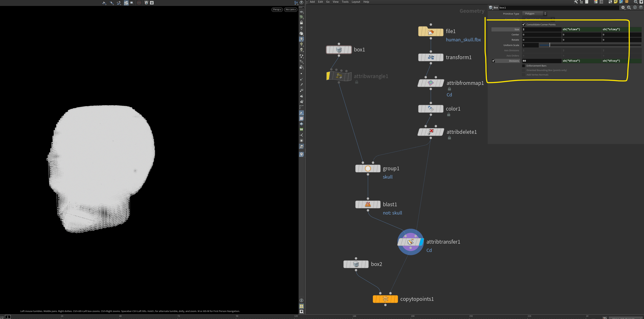Select the attribtransfer1 node icon
This screenshot has width=644, height=319.
pos(410,242)
